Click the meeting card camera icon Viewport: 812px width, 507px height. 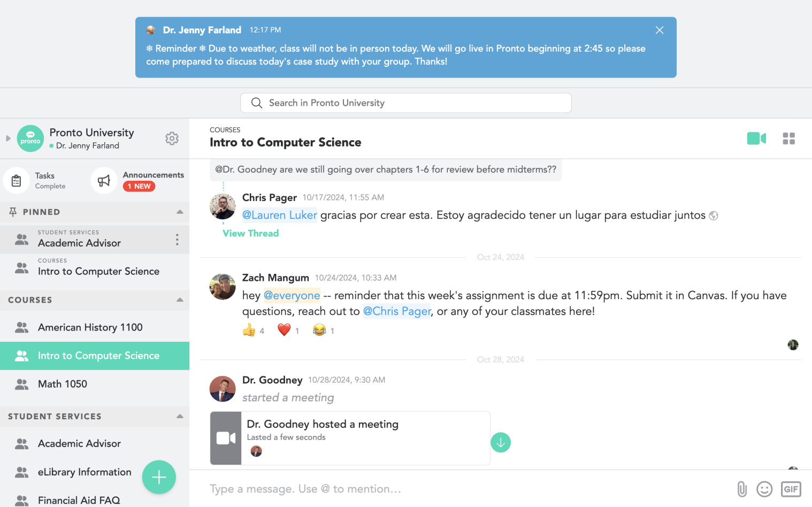[x=226, y=438]
